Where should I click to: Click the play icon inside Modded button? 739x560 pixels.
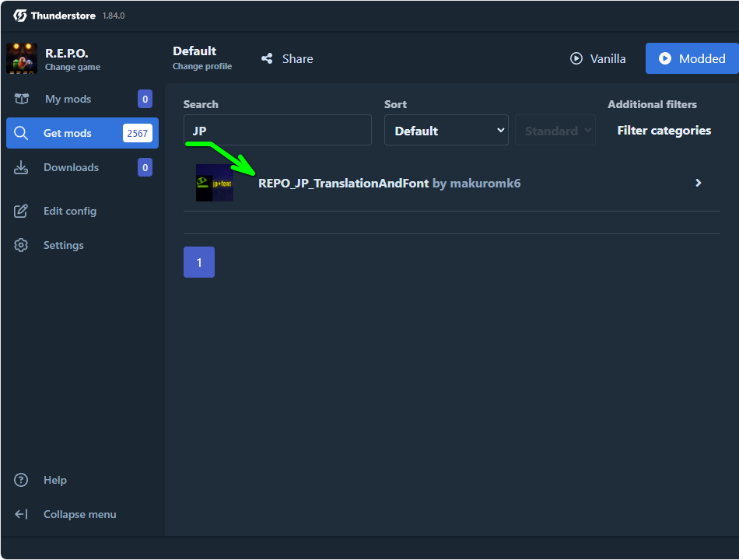[664, 58]
